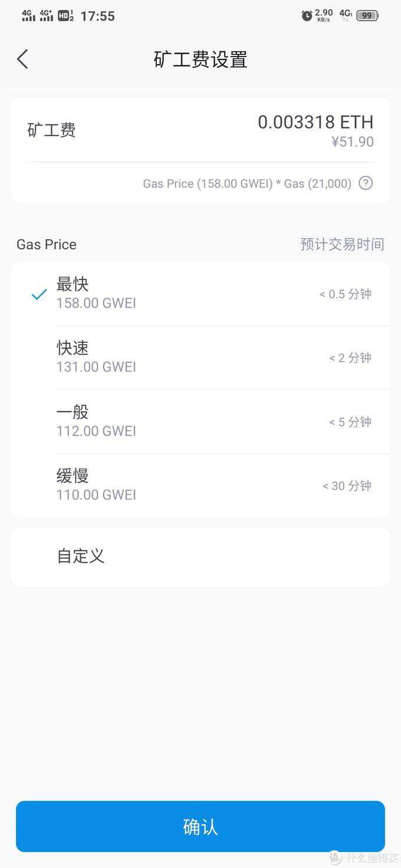Tap the 矿工费 row label
The height and width of the screenshot is (868, 401).
pos(52,130)
